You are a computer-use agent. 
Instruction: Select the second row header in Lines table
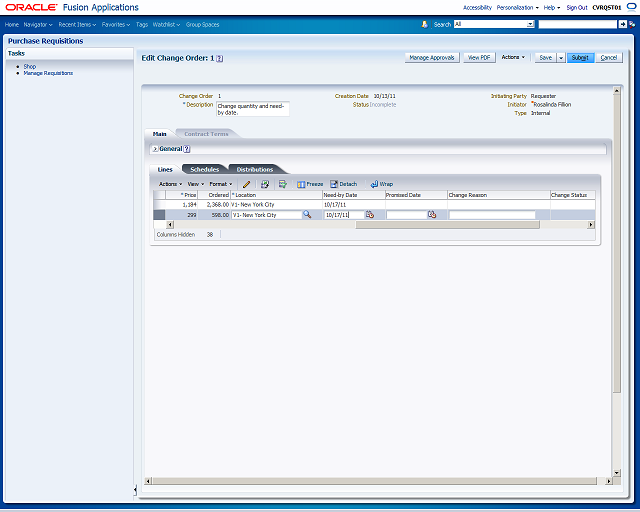pos(159,215)
